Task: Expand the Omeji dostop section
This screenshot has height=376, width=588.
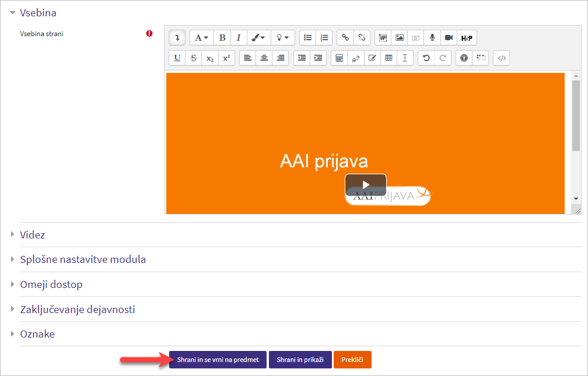Action: point(51,284)
